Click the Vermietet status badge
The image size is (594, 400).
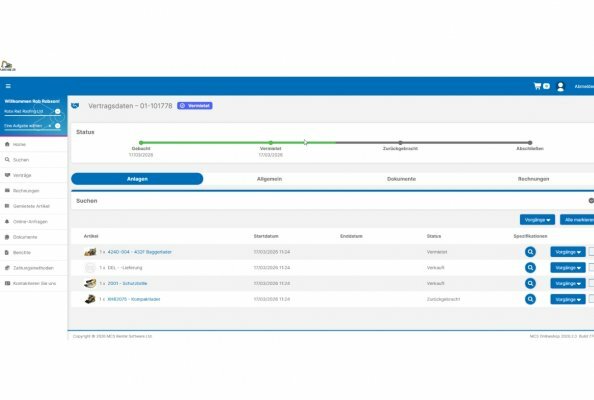point(195,106)
